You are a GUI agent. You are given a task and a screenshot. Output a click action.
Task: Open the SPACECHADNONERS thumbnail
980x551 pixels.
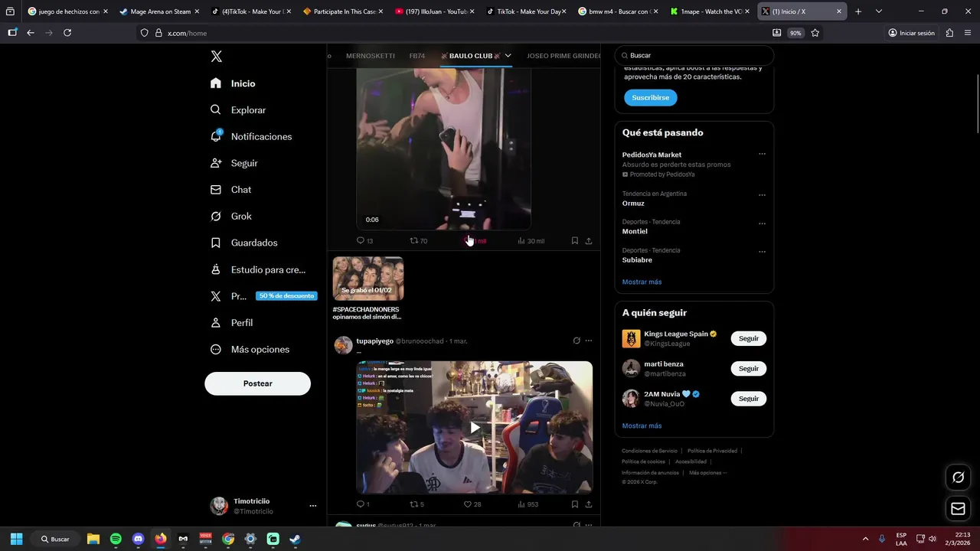367,278
